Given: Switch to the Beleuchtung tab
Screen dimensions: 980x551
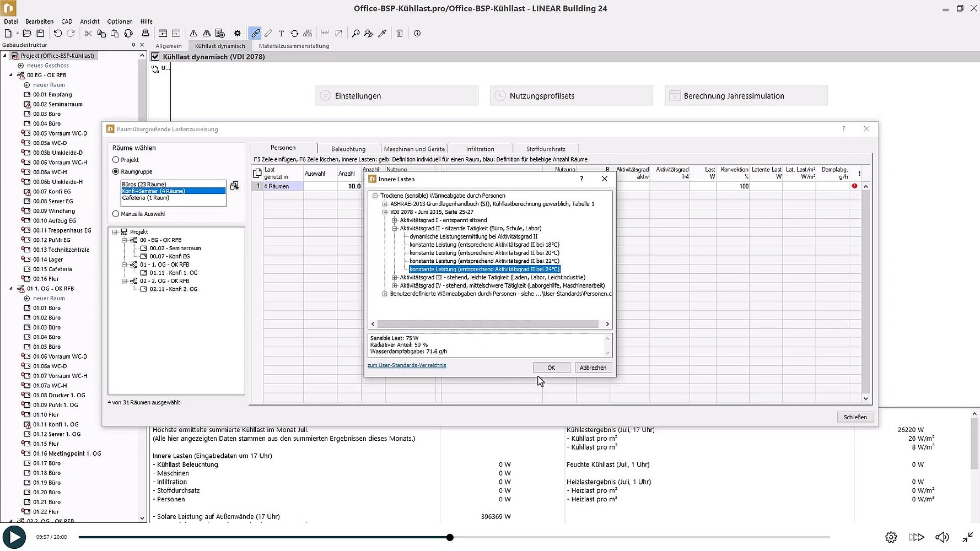Looking at the screenshot, I should [348, 149].
